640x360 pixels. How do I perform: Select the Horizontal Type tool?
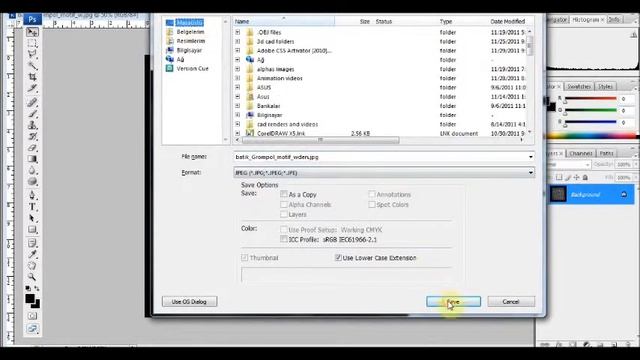(x=32, y=207)
